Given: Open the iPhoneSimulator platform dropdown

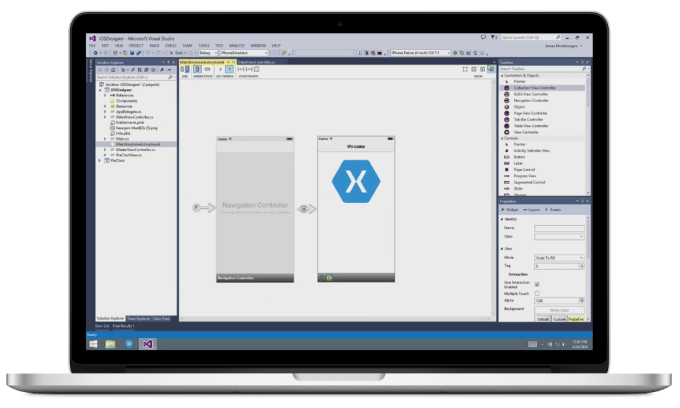Looking at the screenshot, I should point(244,53).
